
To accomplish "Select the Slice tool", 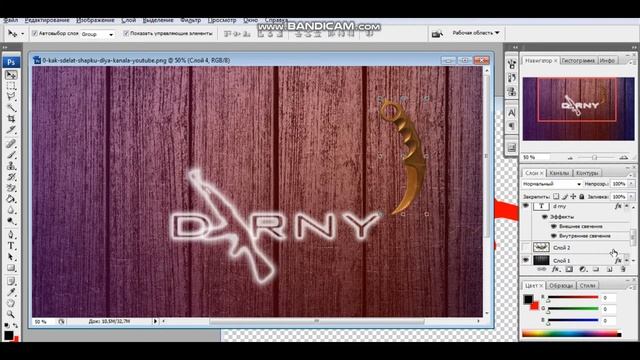I will click(x=11, y=130).
